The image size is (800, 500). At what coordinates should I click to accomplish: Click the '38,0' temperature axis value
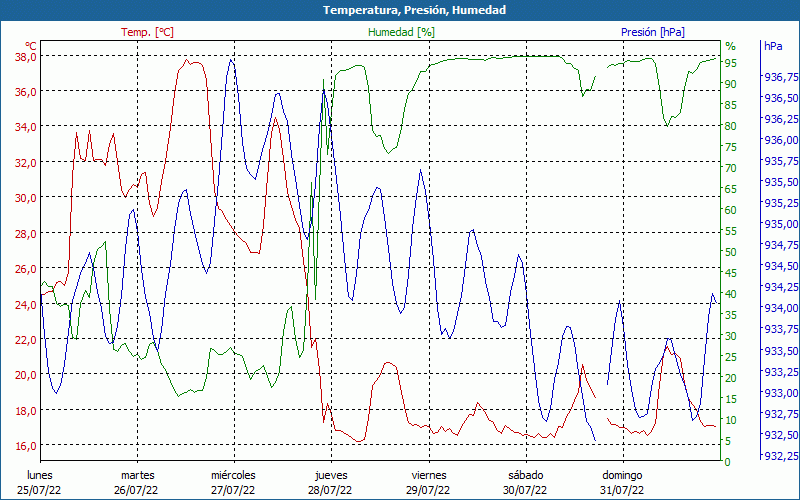coord(26,56)
